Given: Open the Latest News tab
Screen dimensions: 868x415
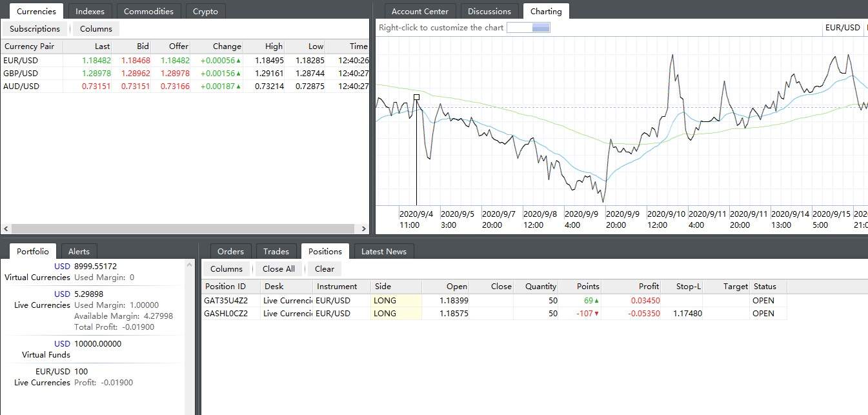Looking at the screenshot, I should pos(383,251).
